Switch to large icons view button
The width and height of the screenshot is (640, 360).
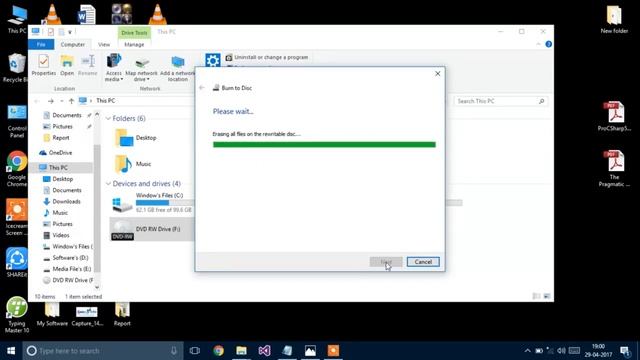click(547, 296)
